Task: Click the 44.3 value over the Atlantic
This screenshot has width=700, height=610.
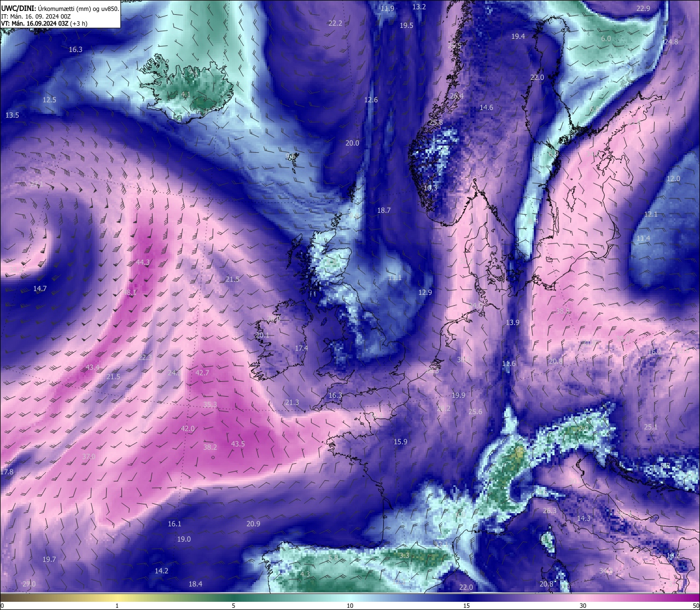Action: click(143, 262)
